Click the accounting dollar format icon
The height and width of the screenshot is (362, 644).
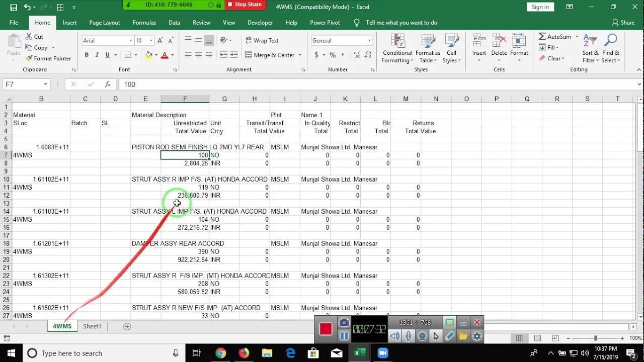pos(316,55)
